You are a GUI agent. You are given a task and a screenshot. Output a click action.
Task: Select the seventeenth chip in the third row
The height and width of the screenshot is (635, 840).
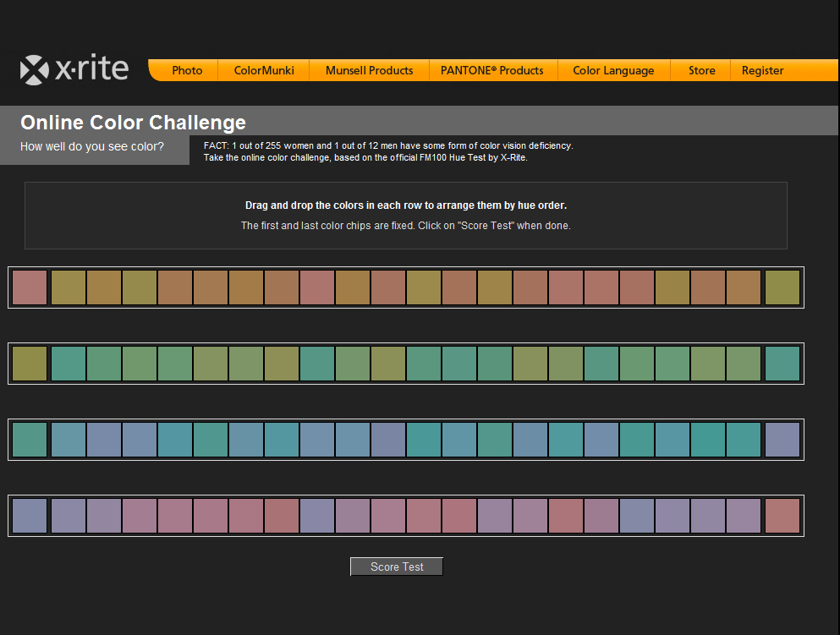pos(601,440)
